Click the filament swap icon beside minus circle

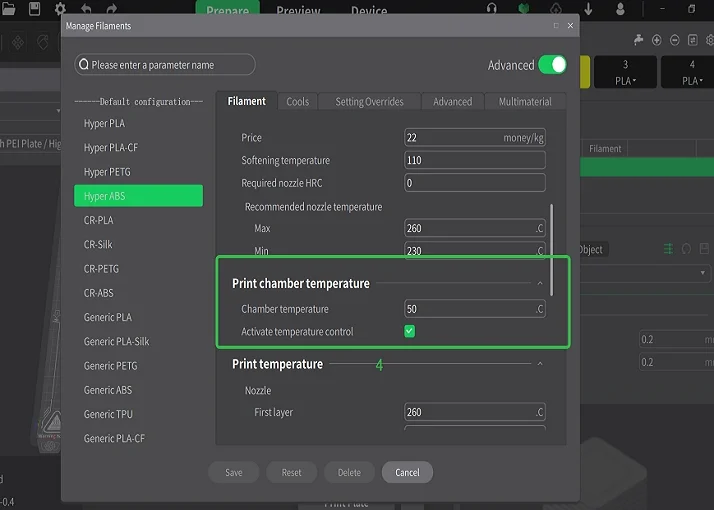pyautogui.click(x=693, y=40)
